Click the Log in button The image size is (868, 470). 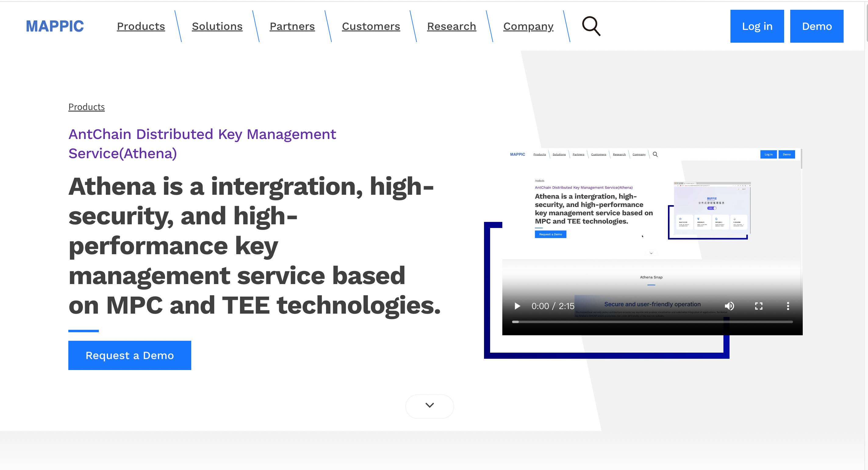(x=757, y=26)
